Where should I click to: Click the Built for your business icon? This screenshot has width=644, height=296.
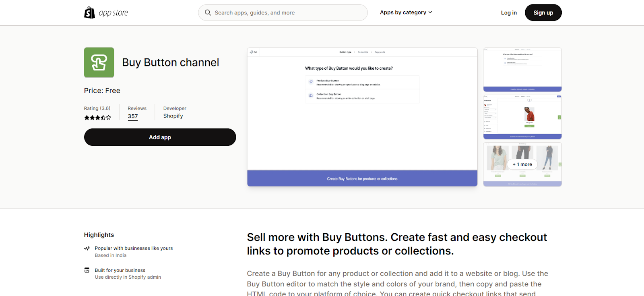87,270
